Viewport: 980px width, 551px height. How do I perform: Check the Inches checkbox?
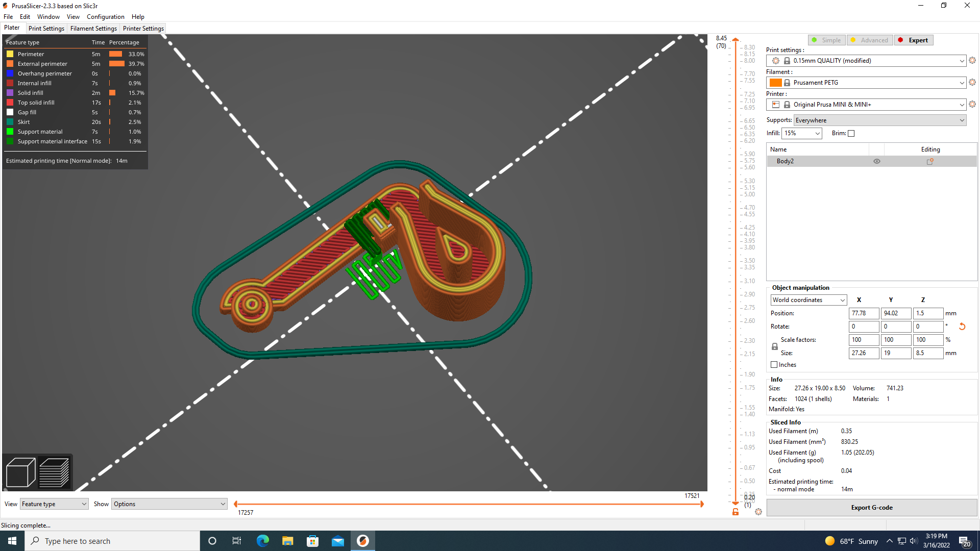point(774,364)
